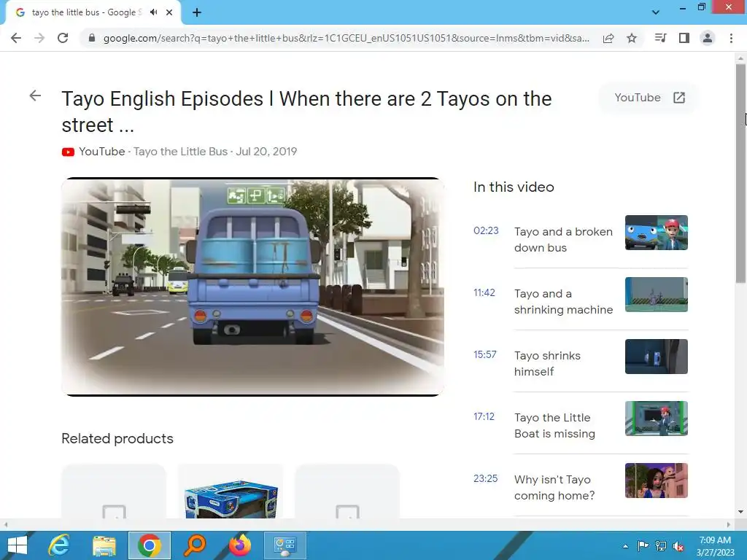Open thumbnail for Little Boat chapter
This screenshot has height=560, width=747.
point(656,418)
